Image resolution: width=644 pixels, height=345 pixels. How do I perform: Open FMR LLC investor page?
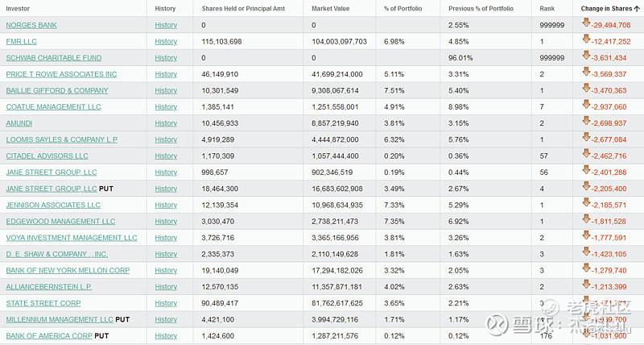tap(22, 41)
